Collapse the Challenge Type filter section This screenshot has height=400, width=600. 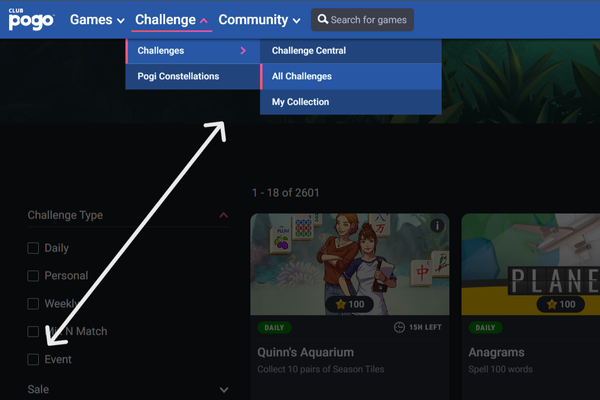coord(223,215)
